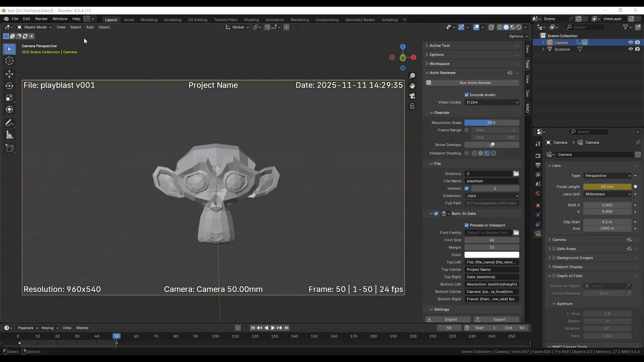Select the Add Cube tool
Viewport: 644px width, 362px height.
click(9, 148)
